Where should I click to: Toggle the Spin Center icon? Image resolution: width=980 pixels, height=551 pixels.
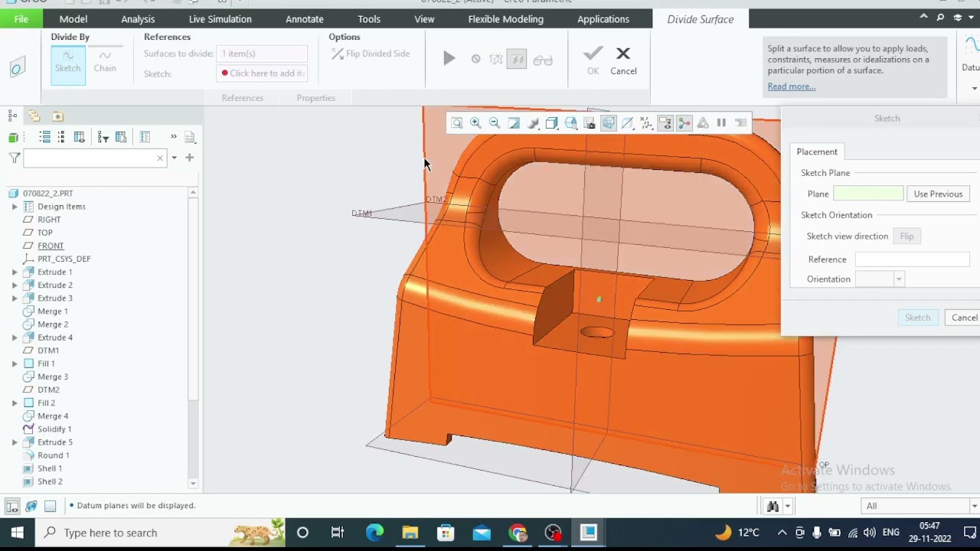coord(684,123)
